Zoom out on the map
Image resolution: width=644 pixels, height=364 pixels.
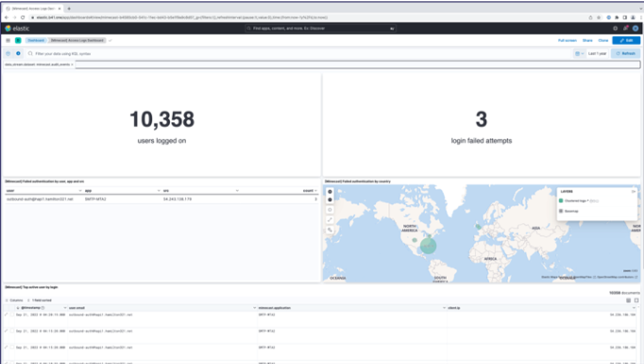(x=329, y=199)
